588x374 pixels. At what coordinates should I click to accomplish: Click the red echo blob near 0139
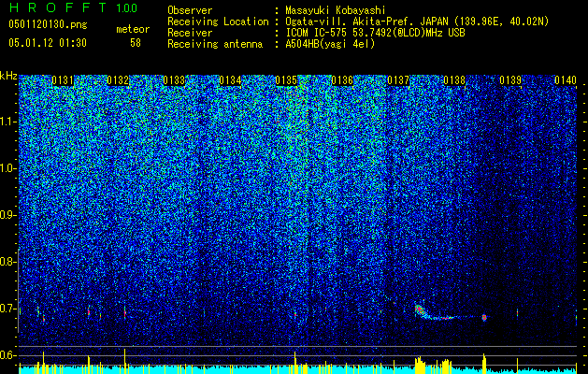pos(484,318)
